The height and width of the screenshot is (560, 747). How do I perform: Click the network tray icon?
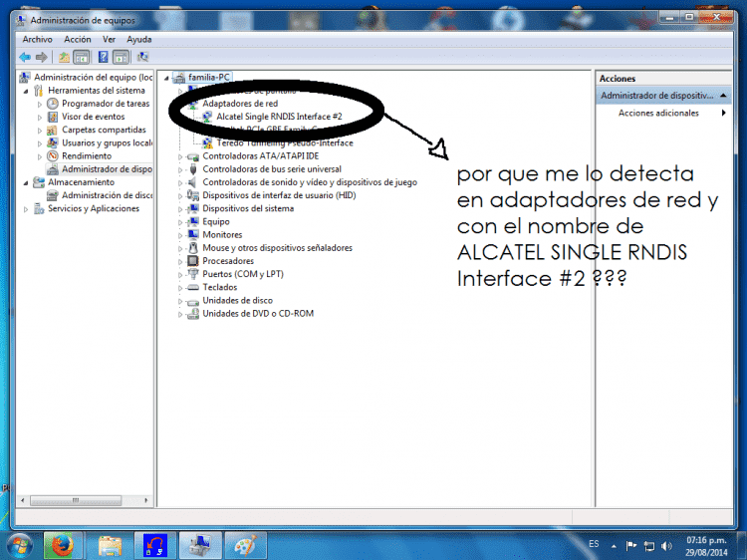(648, 546)
